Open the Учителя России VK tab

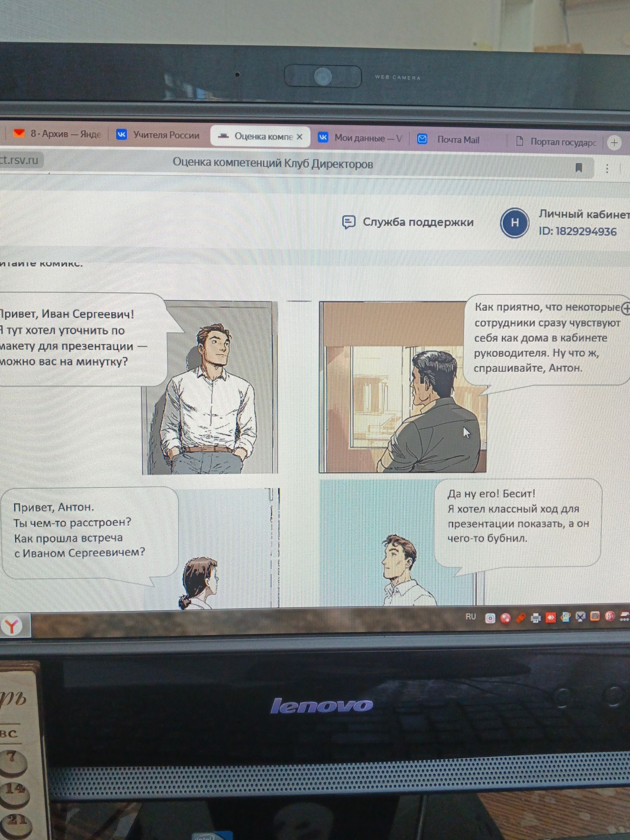(157, 135)
